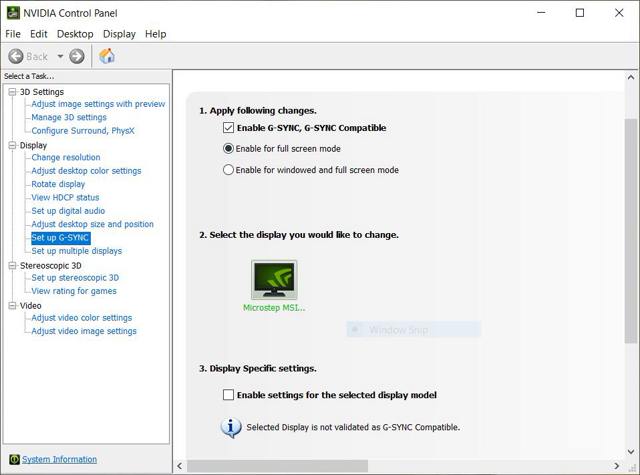
Task: Open Adjust desktop size and position
Action: (93, 224)
